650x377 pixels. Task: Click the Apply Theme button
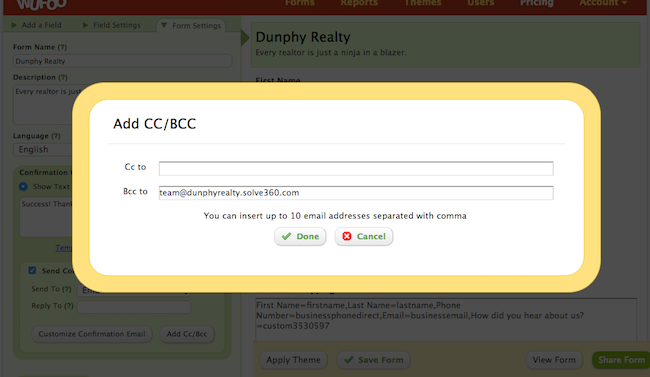click(x=293, y=360)
